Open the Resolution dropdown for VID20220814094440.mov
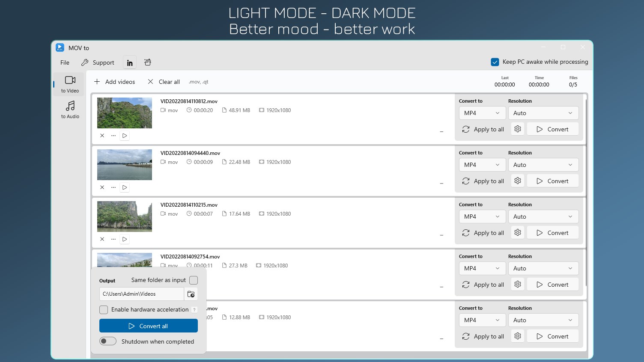This screenshot has width=644, height=362. click(x=543, y=165)
